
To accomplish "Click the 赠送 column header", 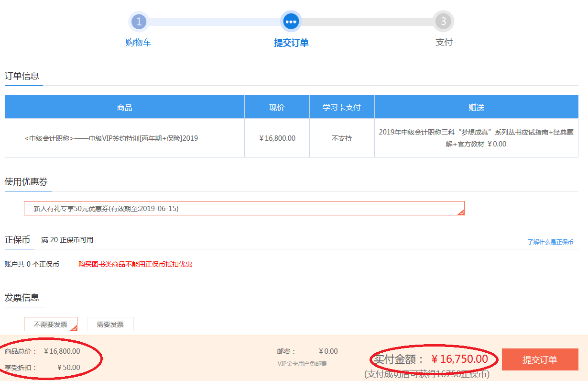I will click(476, 107).
